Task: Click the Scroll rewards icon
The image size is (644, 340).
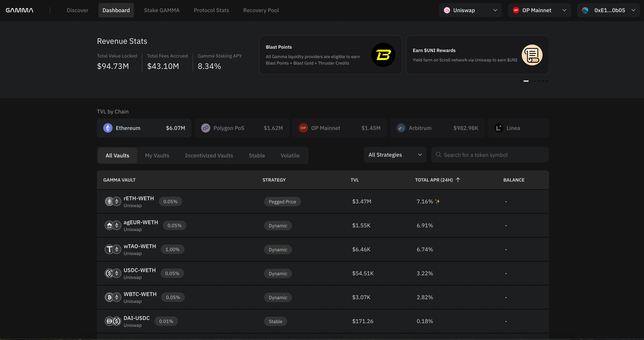Action: 532,55
